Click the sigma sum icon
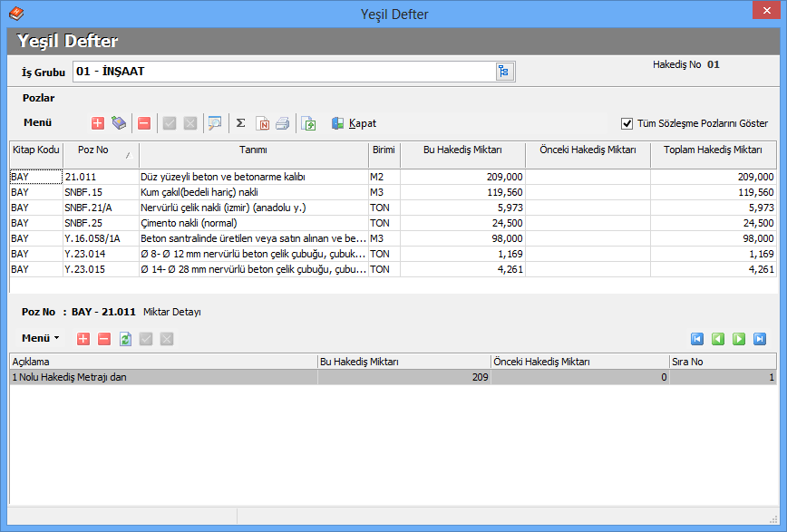 [x=240, y=123]
